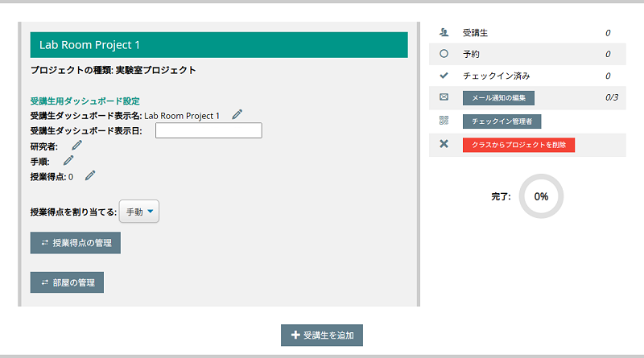Click the envelope icon for mail notifications

pyautogui.click(x=444, y=97)
